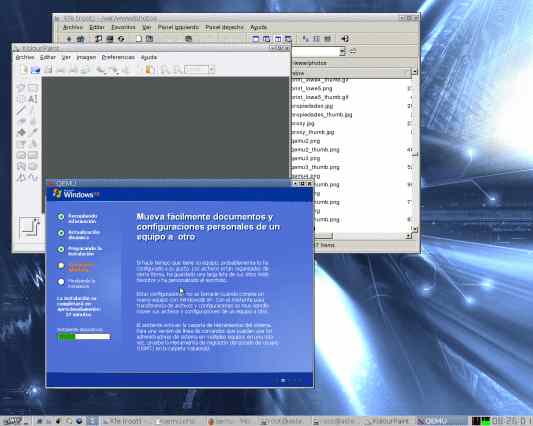Click the Xfe horizontal scrollbar right arrow
The height and width of the screenshot is (426, 533).
[409, 236]
